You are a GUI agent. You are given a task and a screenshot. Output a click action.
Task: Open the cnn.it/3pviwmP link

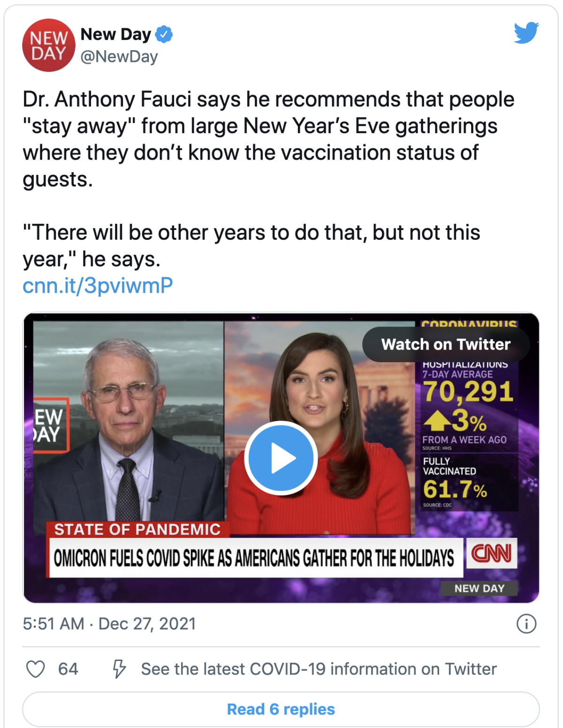point(98,285)
